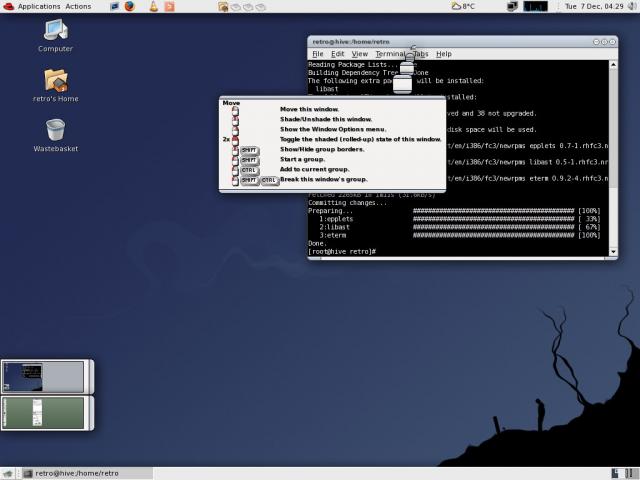Open the terminal View menu
The image size is (640, 480).
tap(360, 54)
